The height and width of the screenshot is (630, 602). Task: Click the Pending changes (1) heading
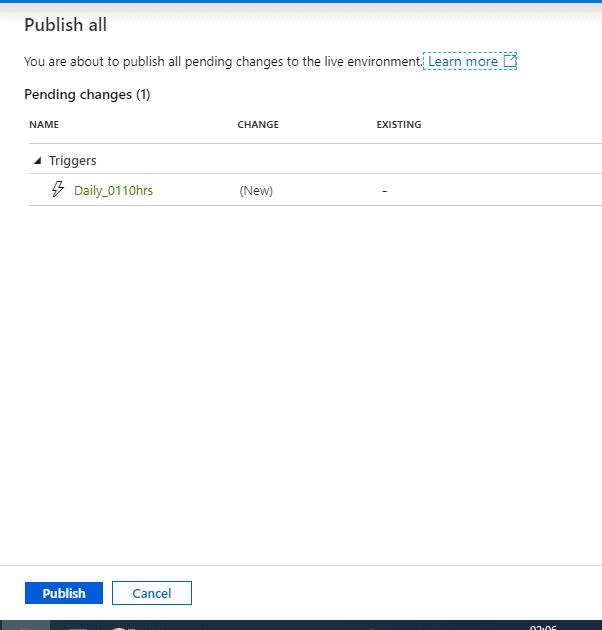(87, 95)
